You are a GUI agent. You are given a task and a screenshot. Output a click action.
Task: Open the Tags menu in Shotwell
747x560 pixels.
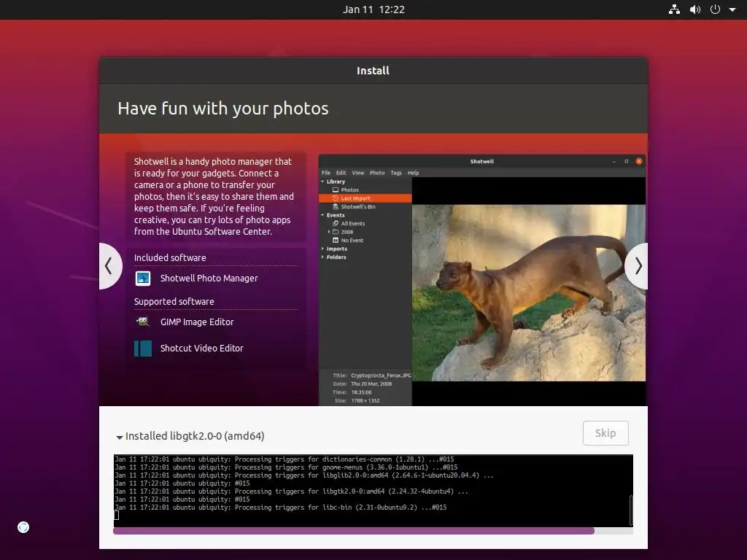[396, 173]
